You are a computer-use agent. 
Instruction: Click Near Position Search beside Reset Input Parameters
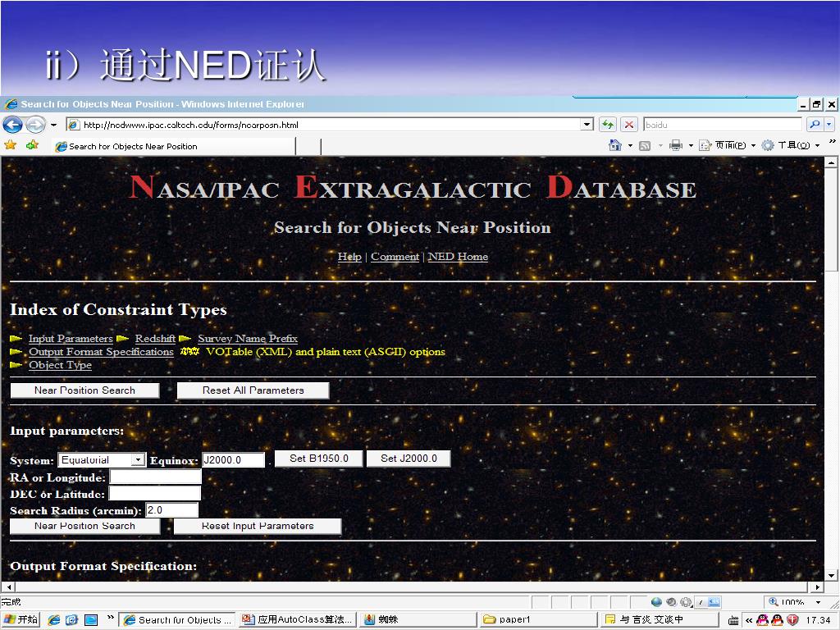[84, 526]
